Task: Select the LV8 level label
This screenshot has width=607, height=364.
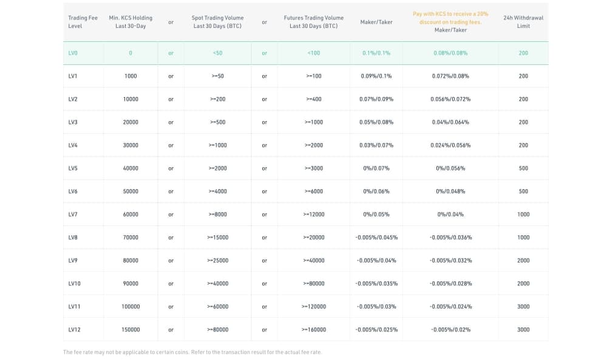Action: [73, 237]
